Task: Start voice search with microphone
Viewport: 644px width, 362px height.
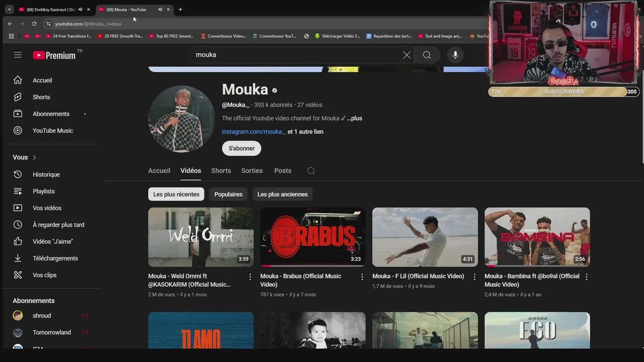Action: pyautogui.click(x=455, y=55)
